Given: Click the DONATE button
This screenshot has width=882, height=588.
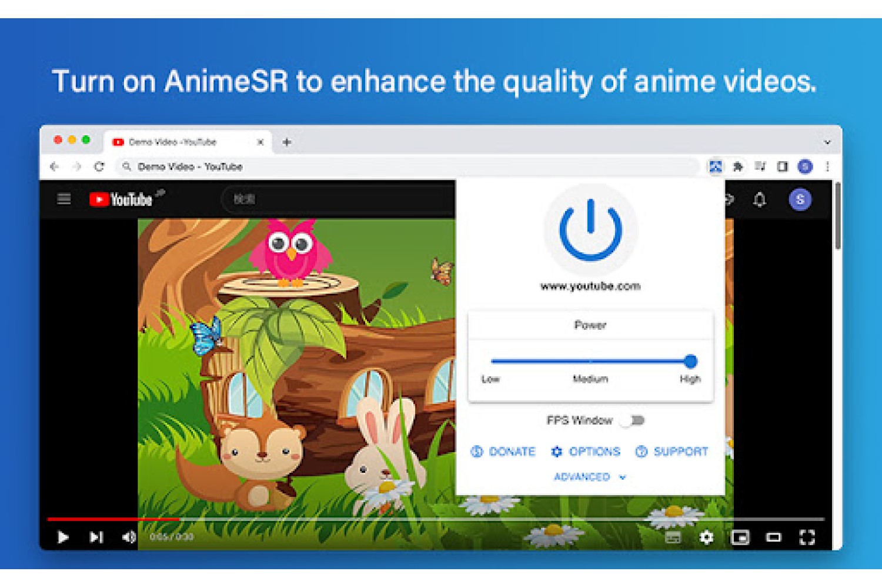Looking at the screenshot, I should [x=503, y=452].
